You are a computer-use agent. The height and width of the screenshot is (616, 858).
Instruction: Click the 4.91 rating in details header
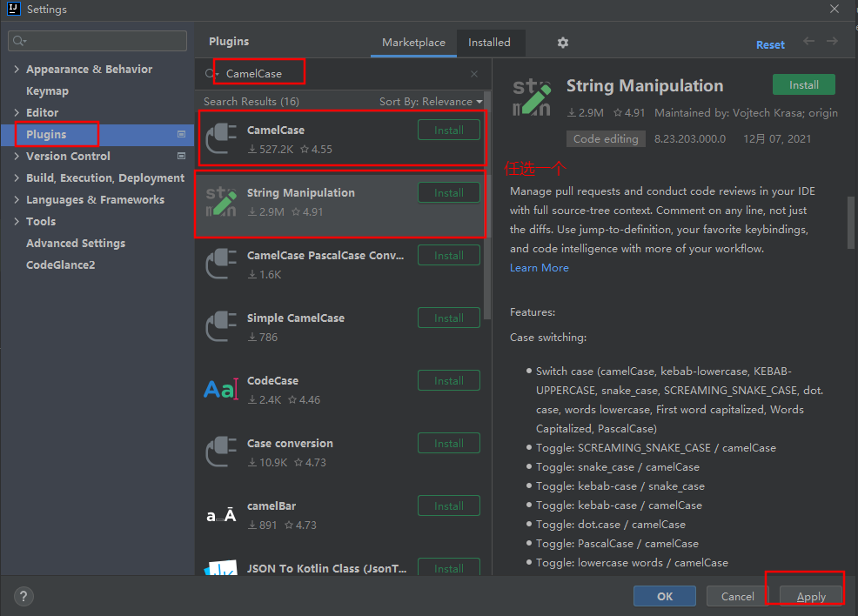click(629, 113)
